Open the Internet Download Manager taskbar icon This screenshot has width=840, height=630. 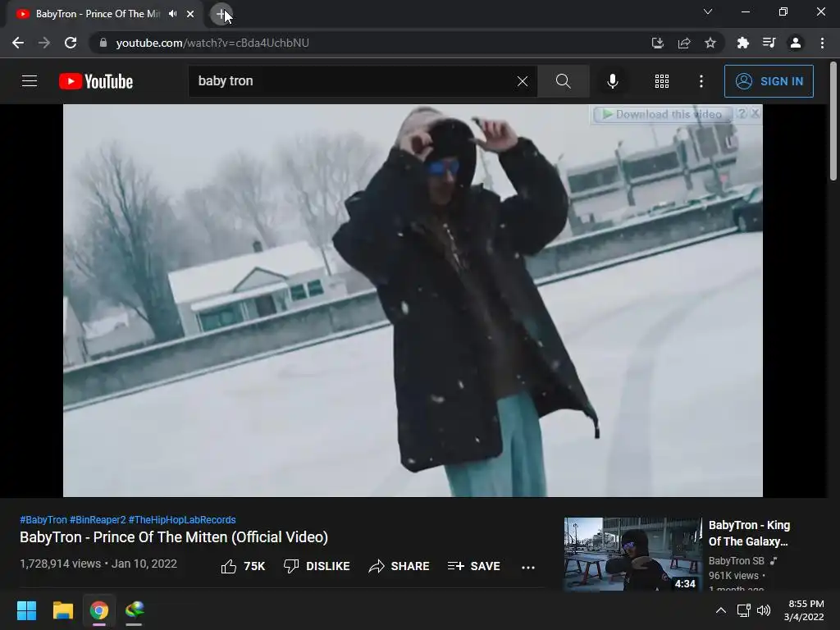(x=135, y=610)
